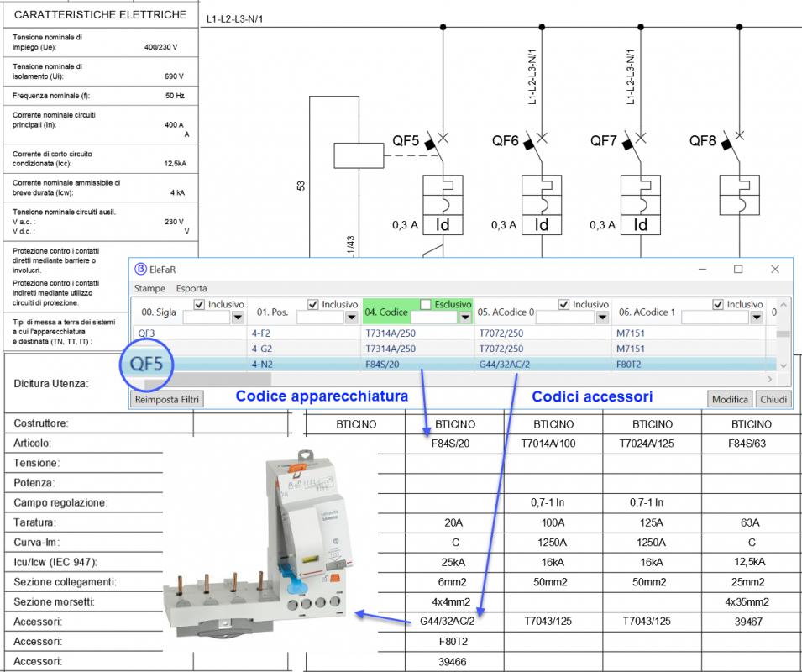This screenshot has width=802, height=672.
Task: Click T7314A/250 in the 4-F2 row
Action: (x=391, y=333)
